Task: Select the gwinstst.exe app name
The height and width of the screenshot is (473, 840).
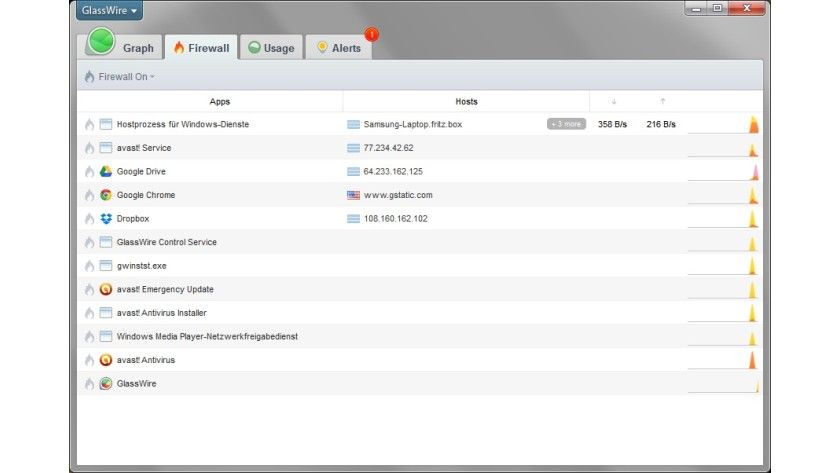Action: coord(141,266)
